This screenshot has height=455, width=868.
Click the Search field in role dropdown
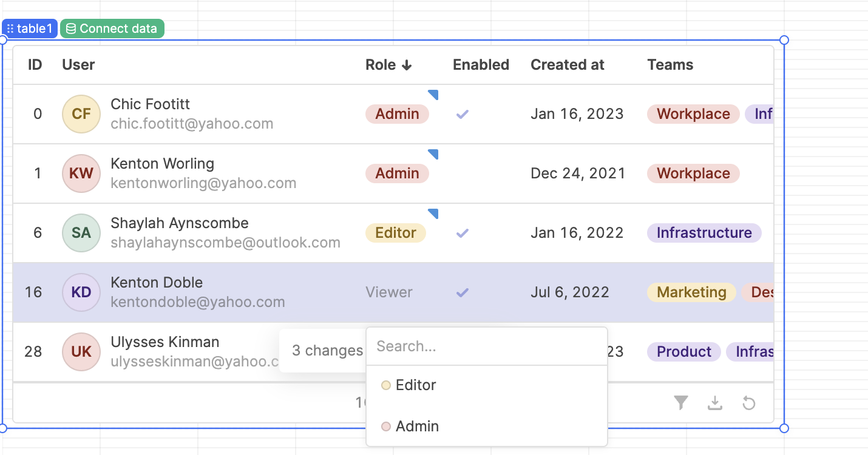pos(486,346)
